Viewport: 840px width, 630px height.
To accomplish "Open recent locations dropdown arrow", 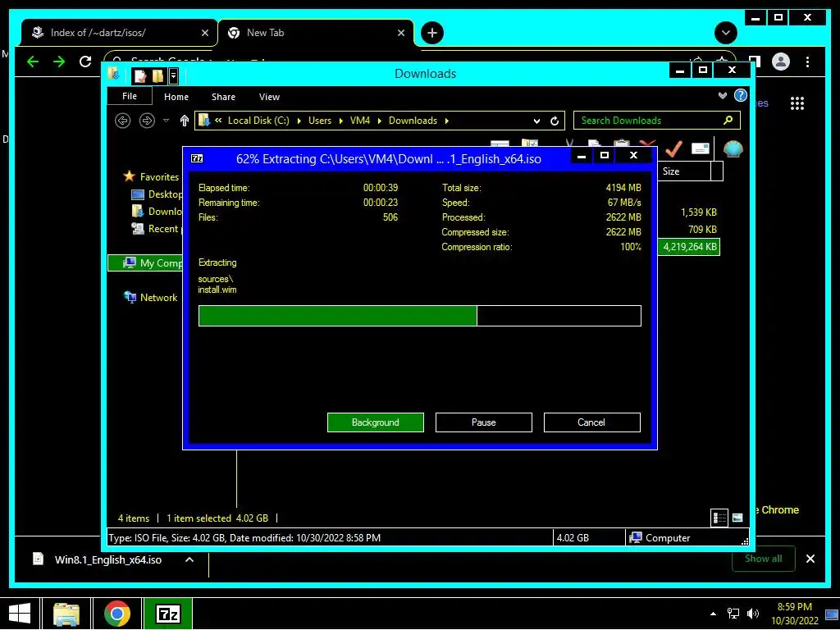I will [x=166, y=121].
